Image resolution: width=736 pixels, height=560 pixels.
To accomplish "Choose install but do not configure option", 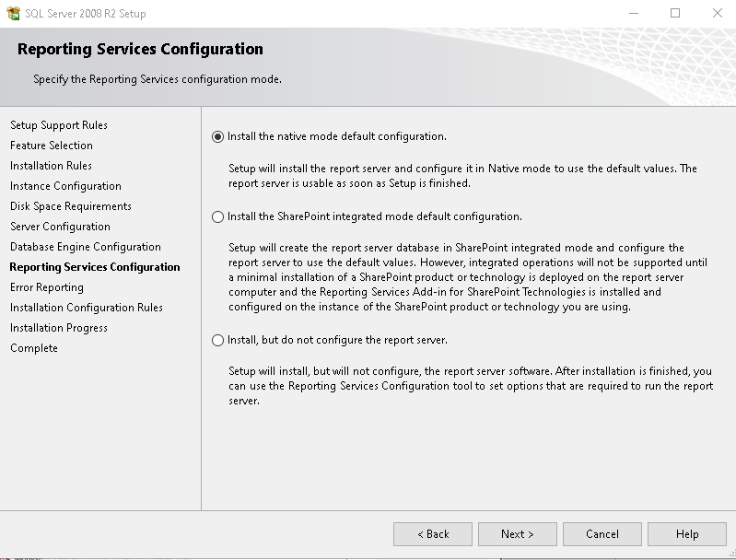I will point(217,340).
